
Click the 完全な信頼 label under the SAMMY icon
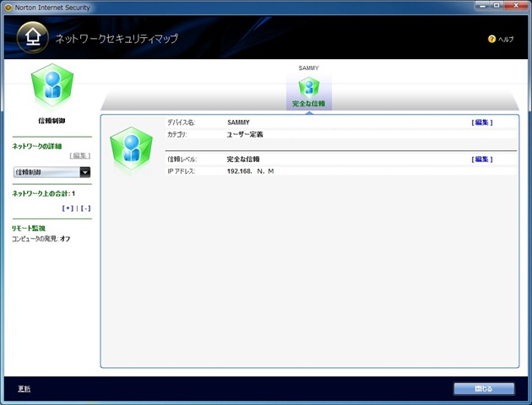[309, 104]
